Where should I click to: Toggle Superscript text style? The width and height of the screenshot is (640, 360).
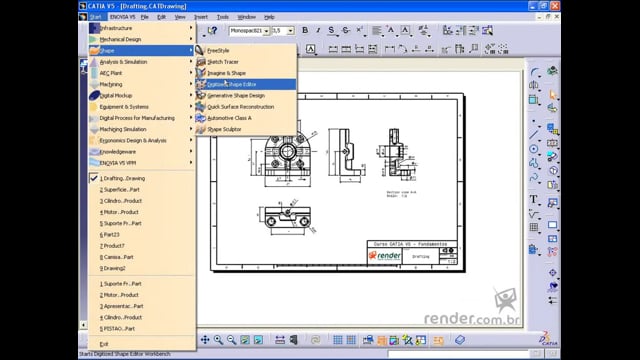point(359,30)
